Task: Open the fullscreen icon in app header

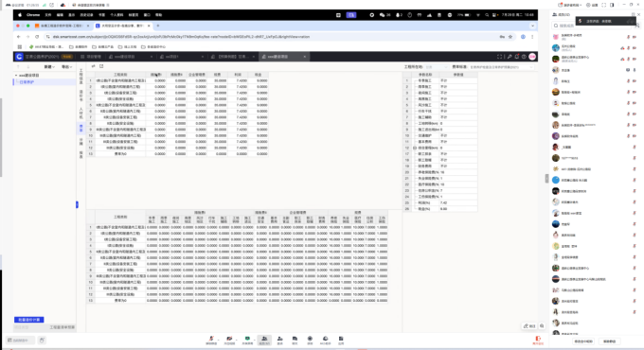Action: 499,57
